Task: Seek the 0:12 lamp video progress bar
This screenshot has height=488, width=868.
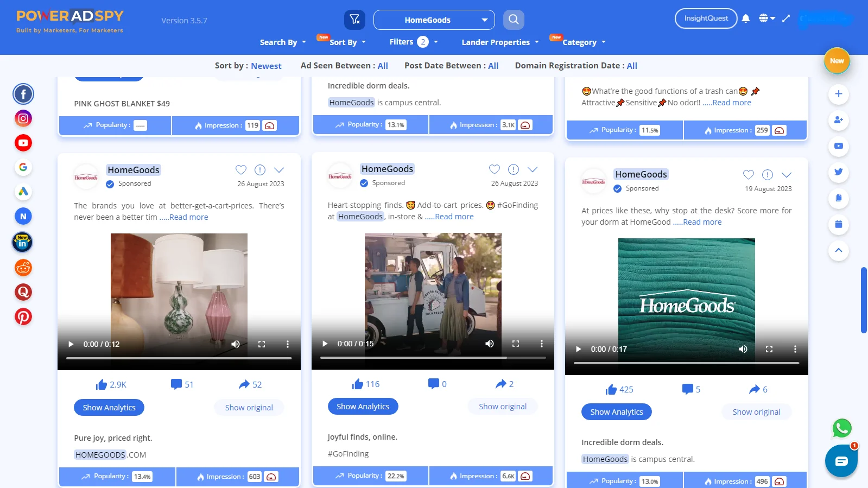Action: click(x=179, y=358)
